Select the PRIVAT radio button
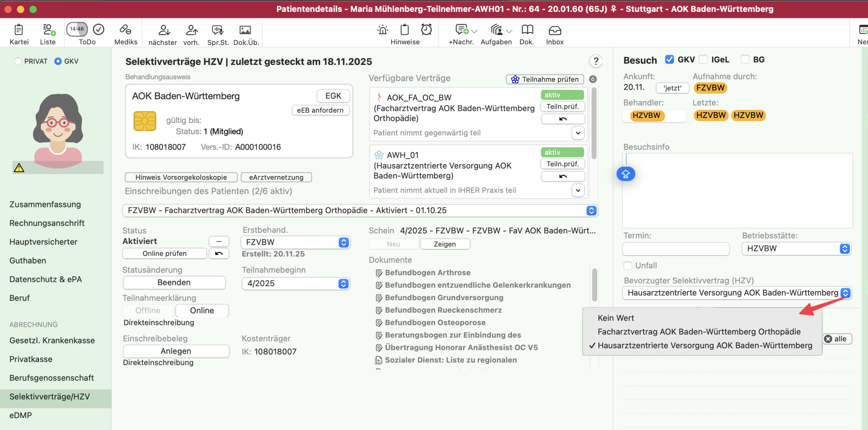The height and width of the screenshot is (430, 868). coord(18,61)
